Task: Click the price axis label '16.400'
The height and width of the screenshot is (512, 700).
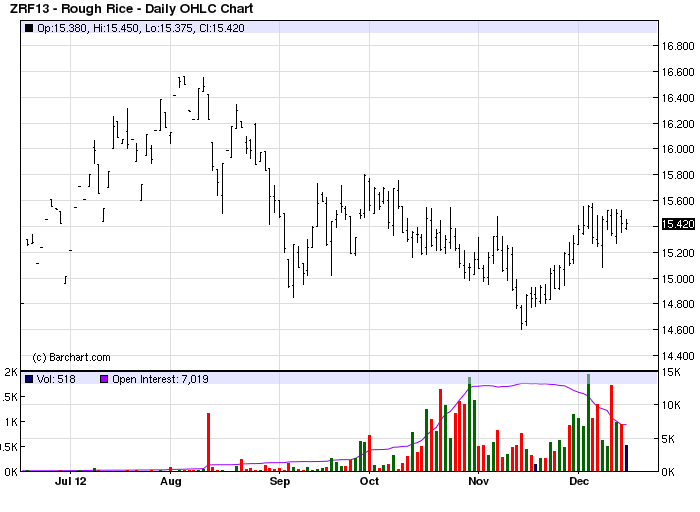Action: [678, 98]
